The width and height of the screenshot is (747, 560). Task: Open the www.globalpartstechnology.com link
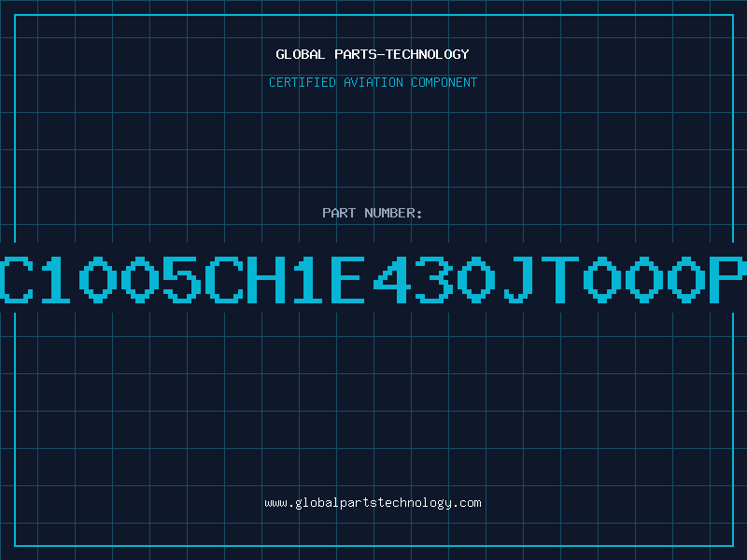pos(373,503)
